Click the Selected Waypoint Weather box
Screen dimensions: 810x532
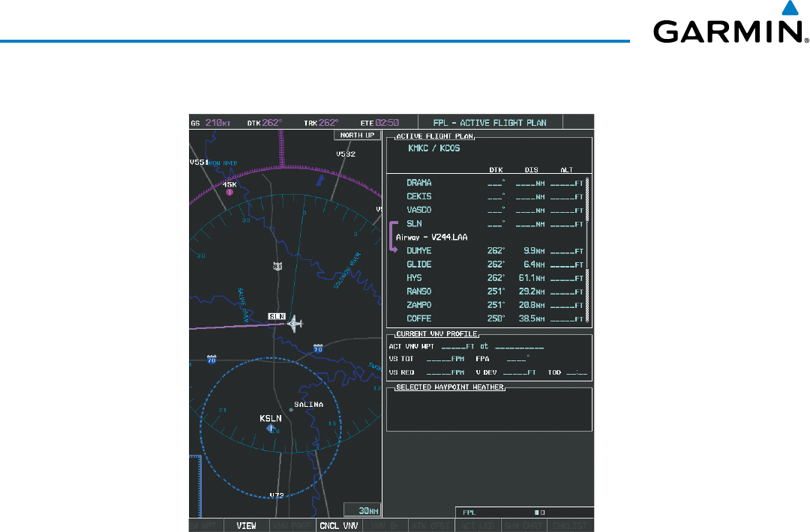489,409
